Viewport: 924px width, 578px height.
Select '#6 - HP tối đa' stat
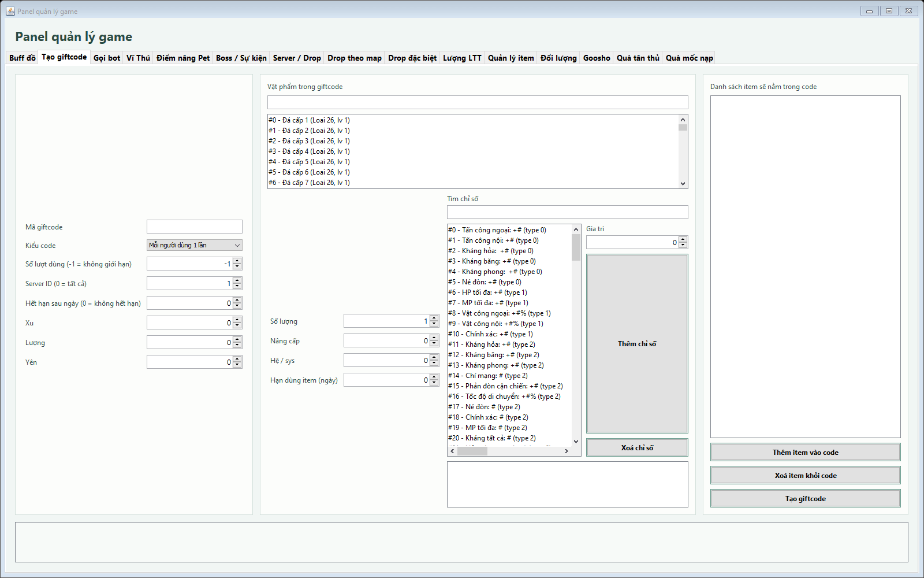pos(509,292)
